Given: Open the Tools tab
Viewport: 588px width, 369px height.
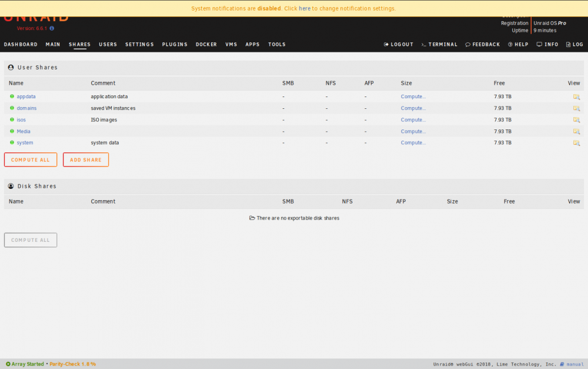Looking at the screenshot, I should (x=277, y=44).
